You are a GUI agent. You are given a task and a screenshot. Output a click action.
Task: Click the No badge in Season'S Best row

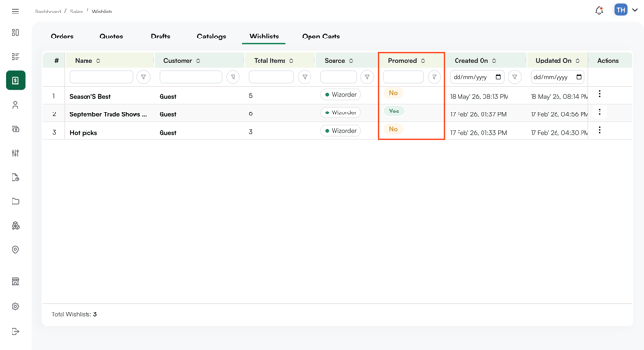[393, 93]
